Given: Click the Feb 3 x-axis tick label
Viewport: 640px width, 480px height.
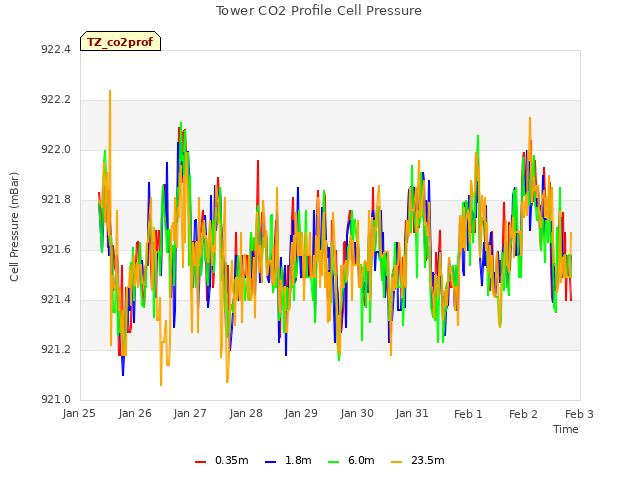Looking at the screenshot, I should coord(579,414).
